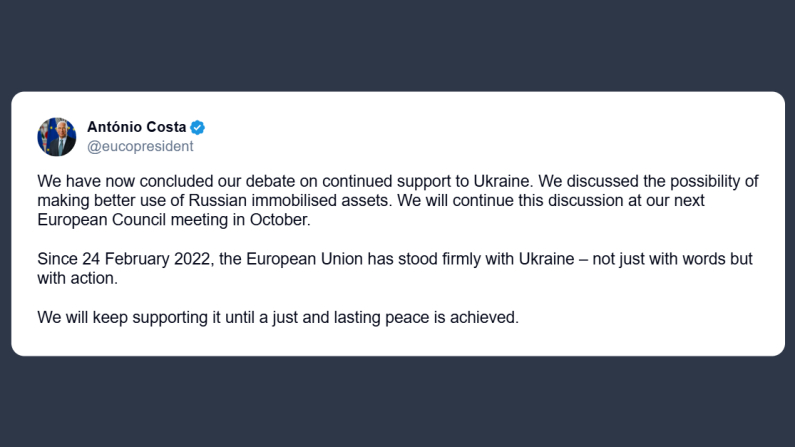Click "We have now concluded" opening text
This screenshot has height=447, width=795.
116,183
